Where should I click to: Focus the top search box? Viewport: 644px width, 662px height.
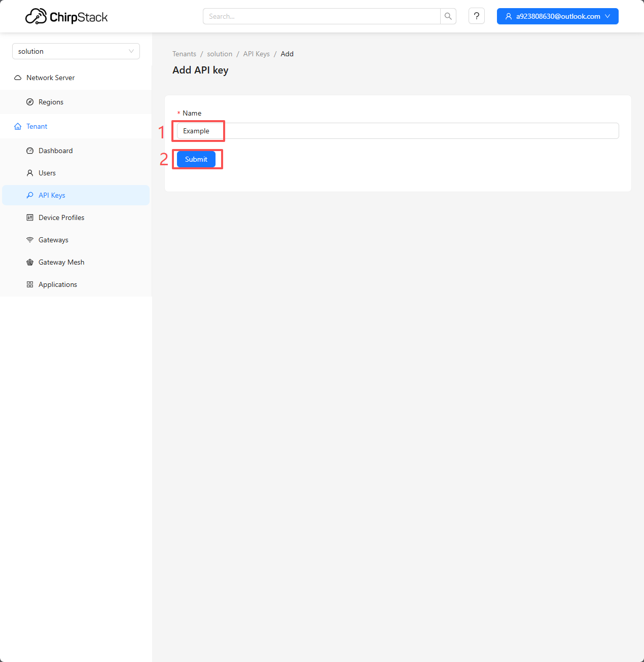[x=321, y=16]
